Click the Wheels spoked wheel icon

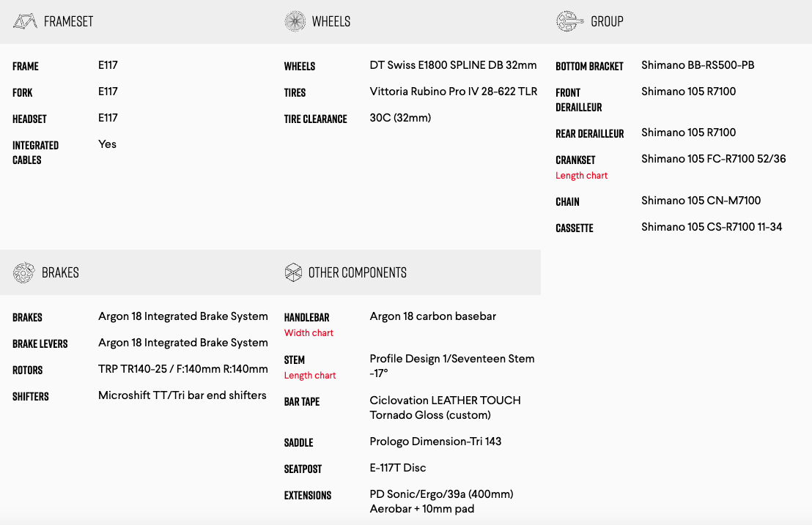[295, 21]
